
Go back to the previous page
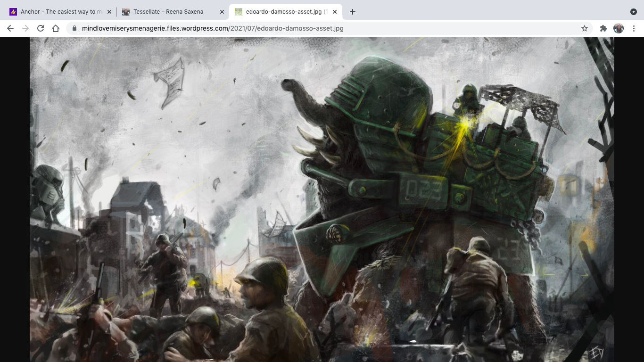point(10,28)
